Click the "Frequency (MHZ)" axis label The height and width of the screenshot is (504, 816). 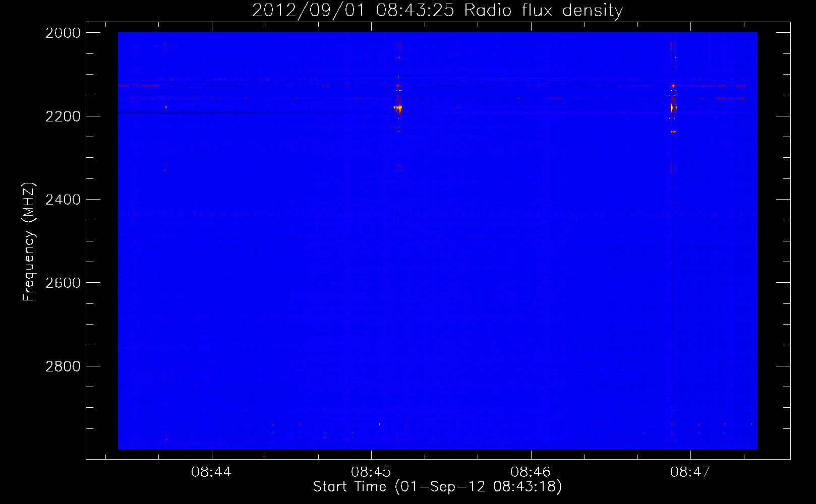[29, 242]
